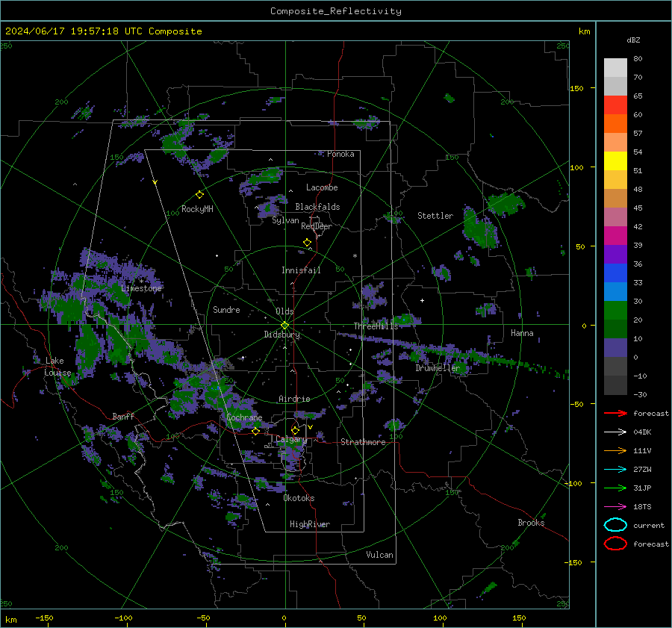Click the yellow diamond marker near RockyMH
This screenshot has width=672, height=628.
[199, 195]
